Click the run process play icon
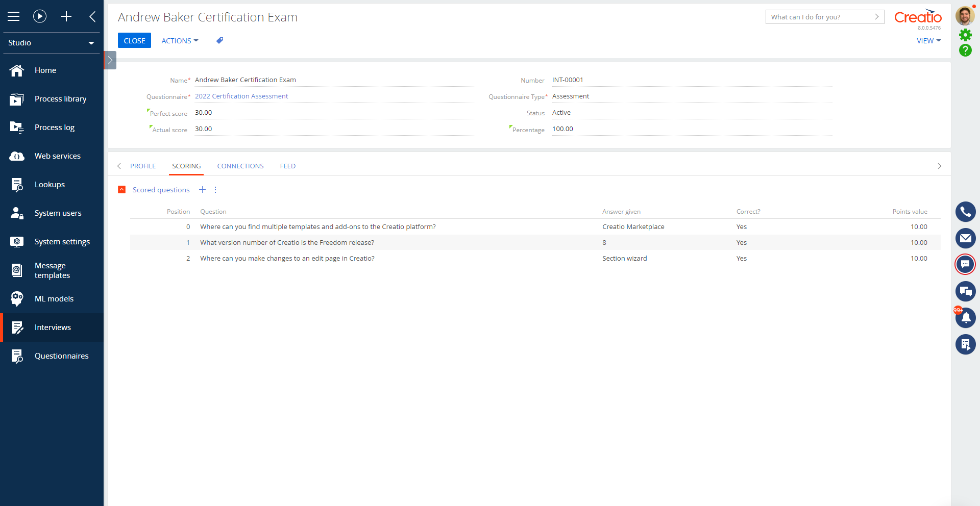 40,16
